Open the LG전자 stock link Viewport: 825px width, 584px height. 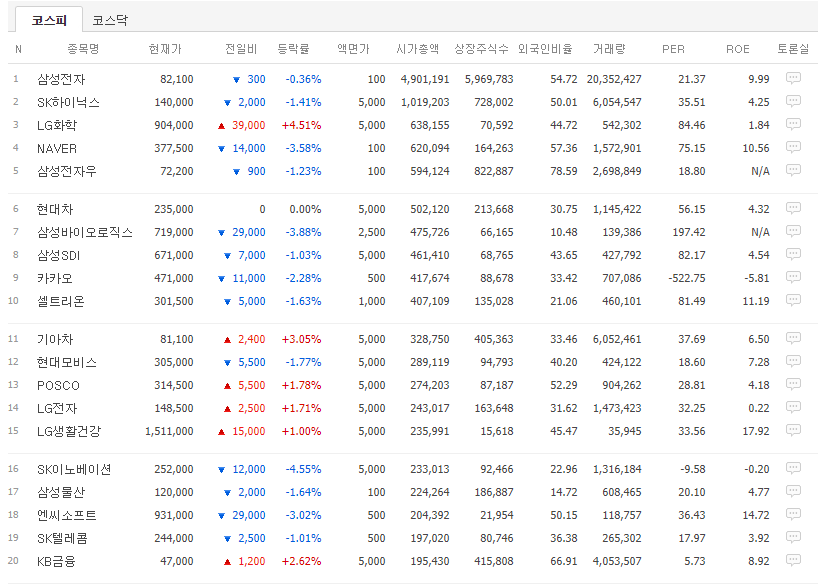57,408
